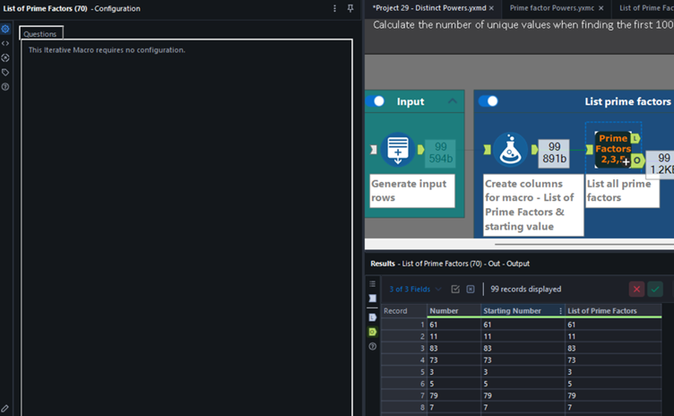Click the 'Create columns for macro' annotation
The width and height of the screenshot is (674, 416).
pos(533,205)
